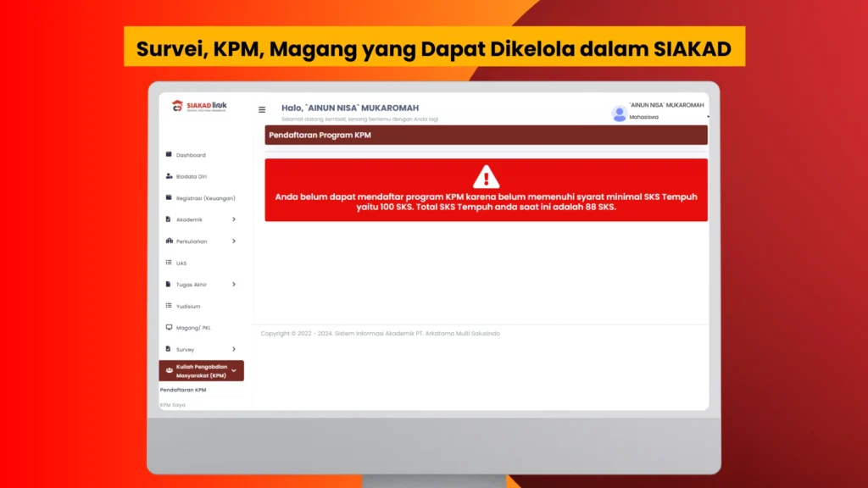Click the SIAKAD link logo
Viewport: 868px width, 488px height.
point(199,106)
